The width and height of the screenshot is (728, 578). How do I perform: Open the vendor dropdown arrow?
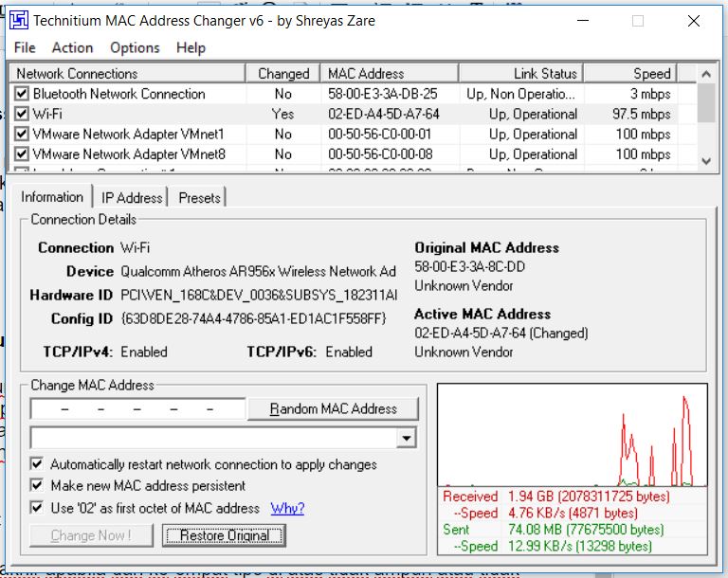click(x=407, y=438)
